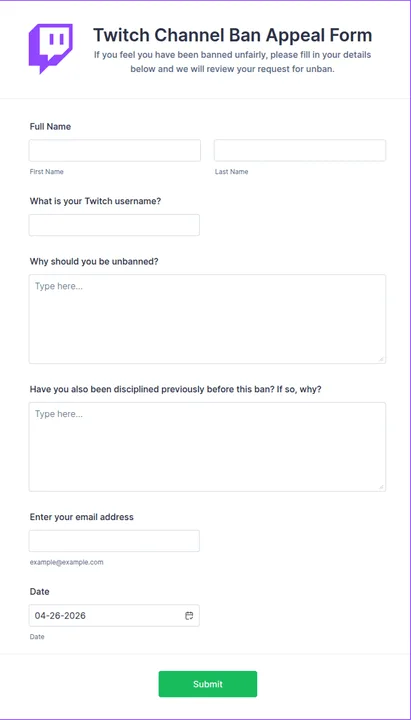Click the Last Name input box
The width and height of the screenshot is (411, 720).
[300, 151]
